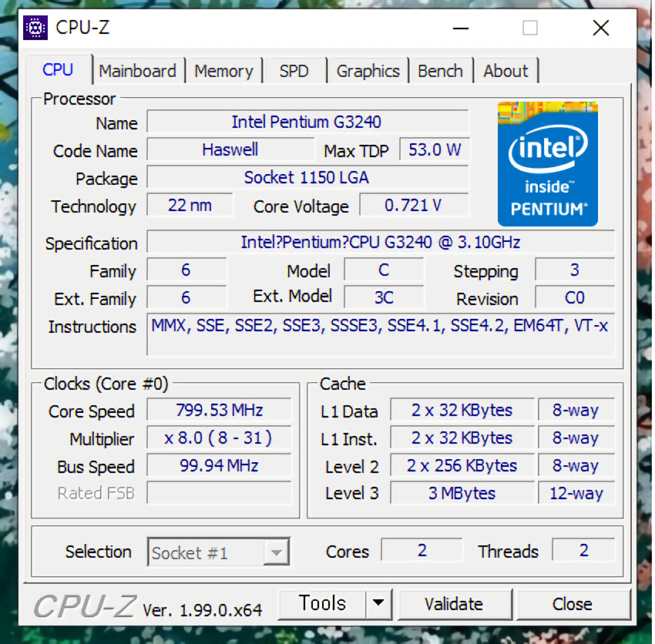Open the Bench tab
The height and width of the screenshot is (644, 655).
click(440, 71)
